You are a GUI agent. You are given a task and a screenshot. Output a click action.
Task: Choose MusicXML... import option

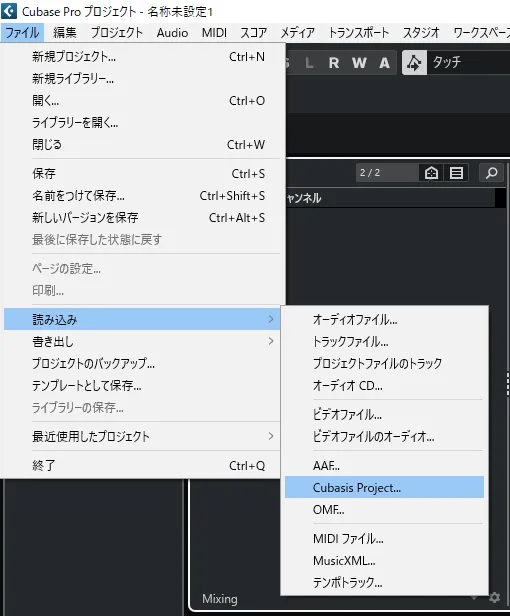[x=384, y=560]
